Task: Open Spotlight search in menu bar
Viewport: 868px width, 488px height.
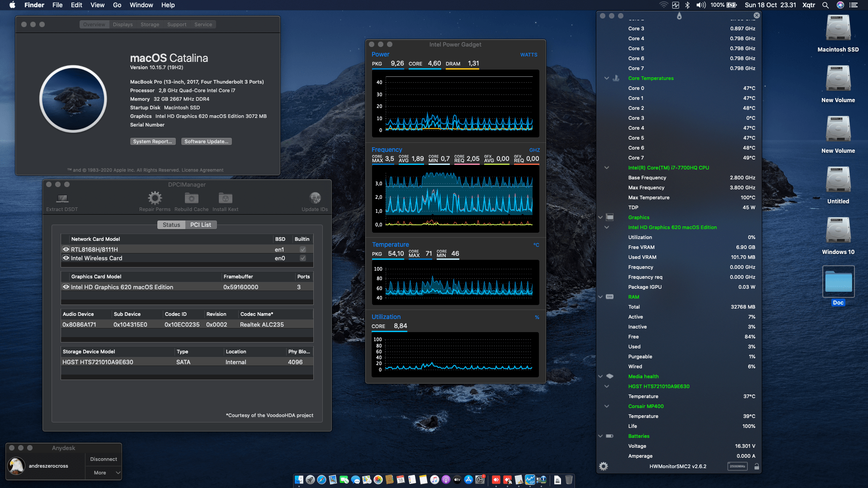Action: (x=825, y=5)
